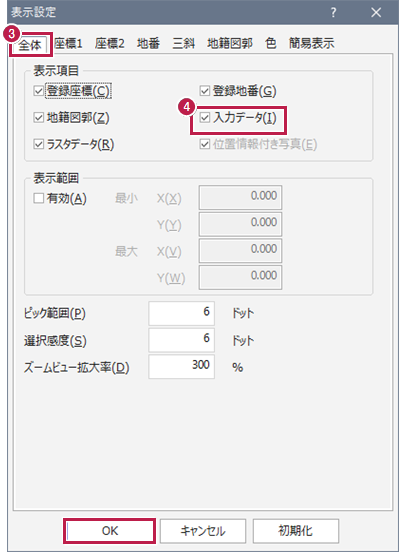Viewport: 399px width, 552px height.
Task: Click the ズームビュー拡大率(D) input field
Action: (181, 366)
